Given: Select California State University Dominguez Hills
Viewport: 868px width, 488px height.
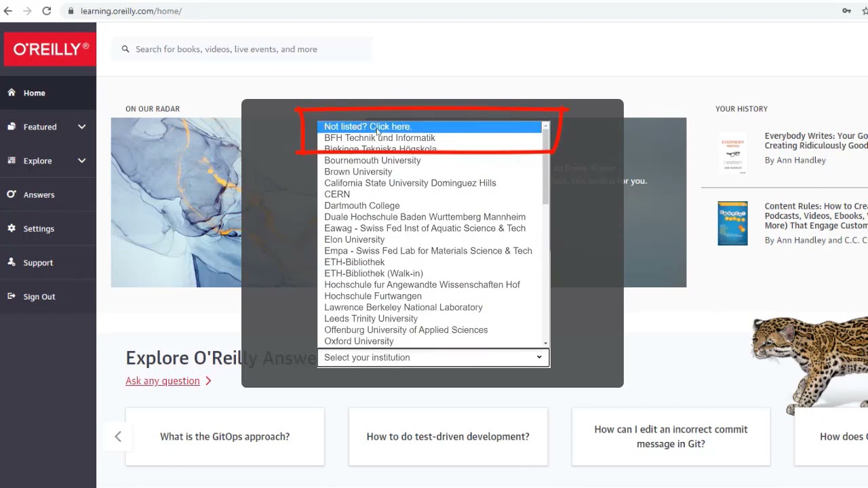Looking at the screenshot, I should pos(429,183).
